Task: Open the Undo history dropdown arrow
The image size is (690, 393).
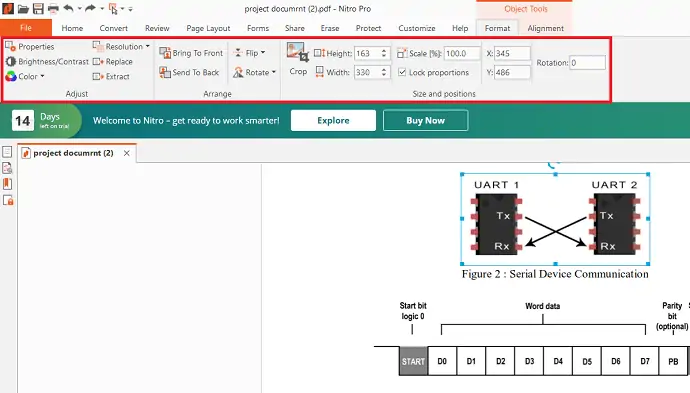Action: point(79,8)
